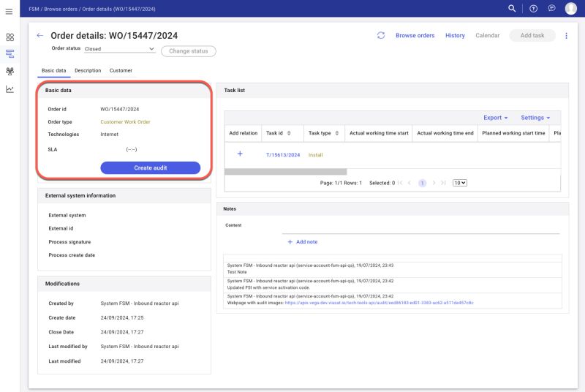Click the search magnifier icon
The width and height of the screenshot is (585, 392).
tap(512, 8)
